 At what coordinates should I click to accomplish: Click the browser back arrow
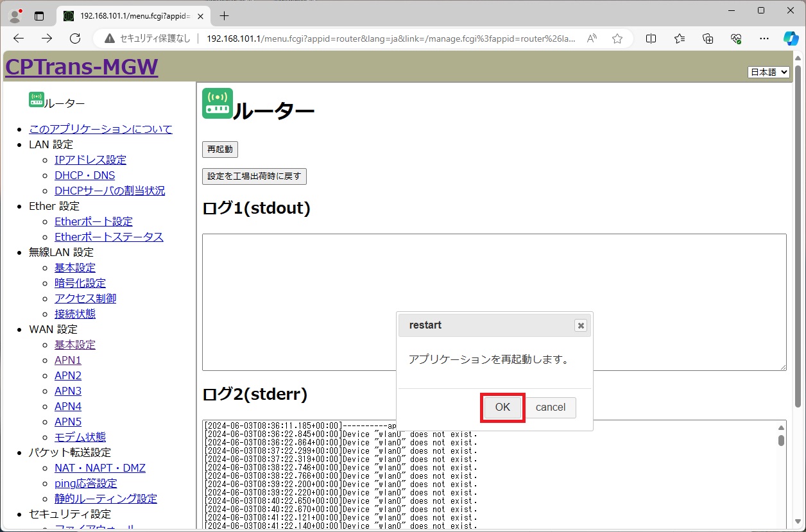click(x=19, y=39)
